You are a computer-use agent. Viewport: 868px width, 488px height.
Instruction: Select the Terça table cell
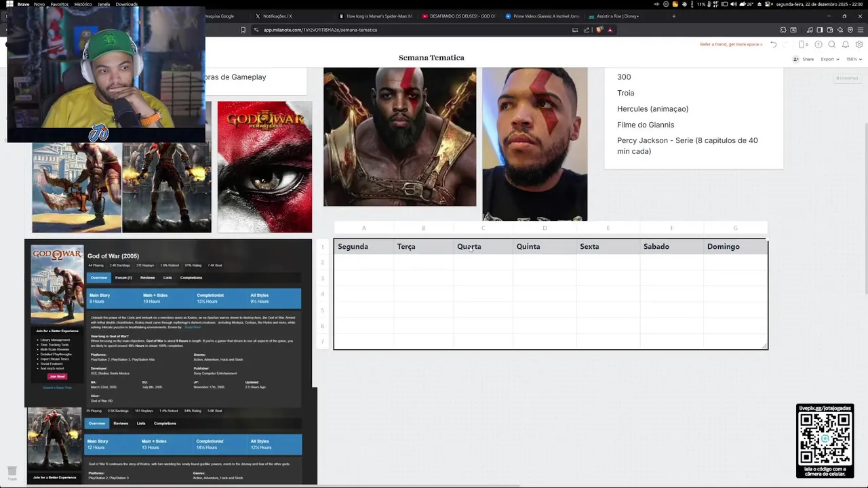coord(424,247)
